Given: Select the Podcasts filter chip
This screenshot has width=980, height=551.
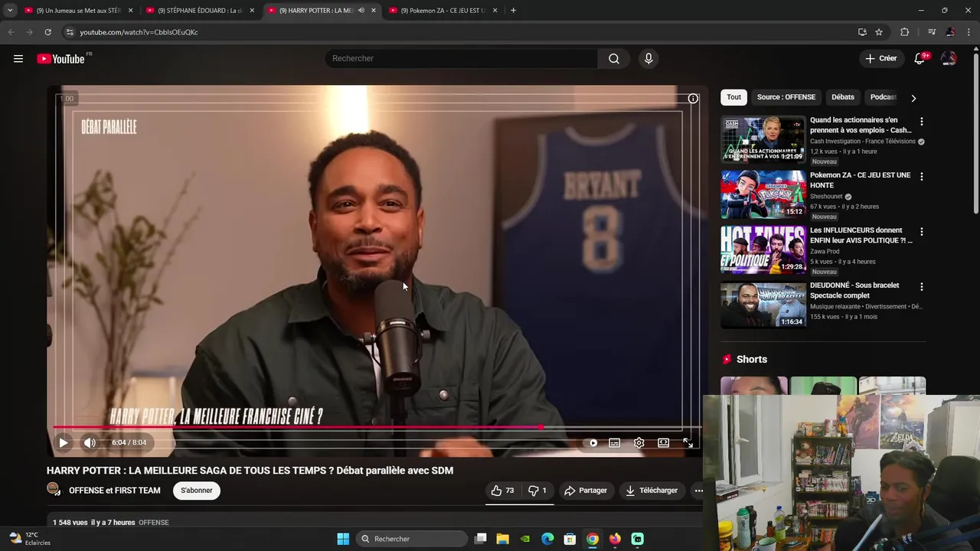Looking at the screenshot, I should (883, 97).
